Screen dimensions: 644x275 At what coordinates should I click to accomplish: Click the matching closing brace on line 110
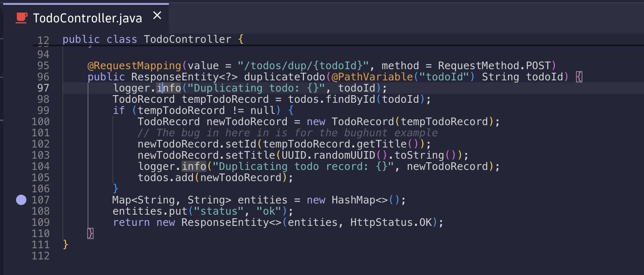click(x=90, y=233)
